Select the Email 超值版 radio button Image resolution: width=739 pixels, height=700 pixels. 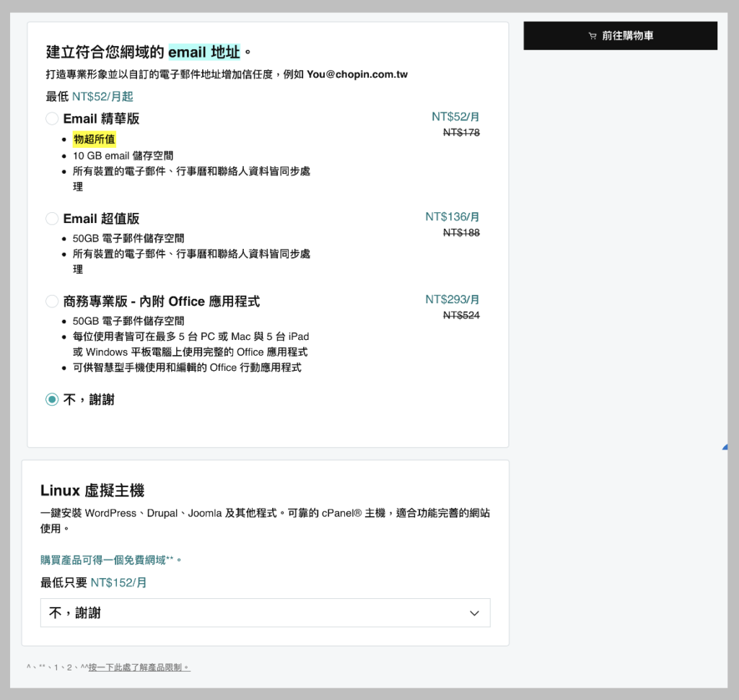(52, 219)
